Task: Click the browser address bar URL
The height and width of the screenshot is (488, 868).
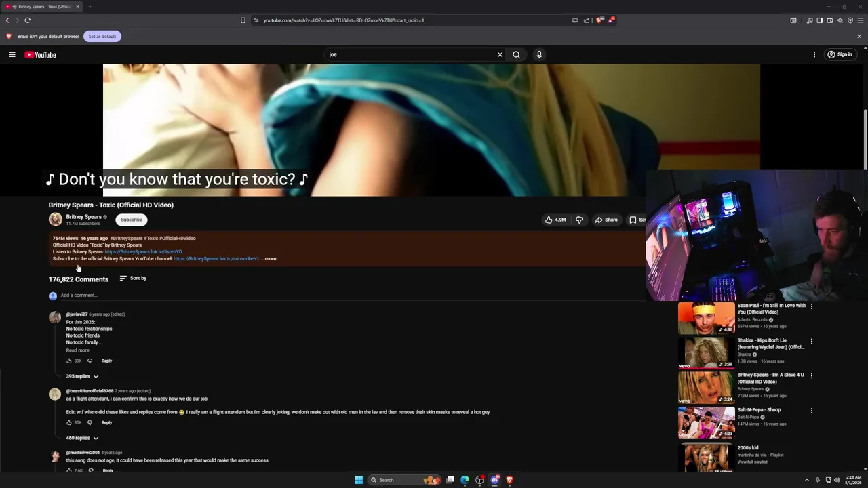Action: click(x=344, y=20)
